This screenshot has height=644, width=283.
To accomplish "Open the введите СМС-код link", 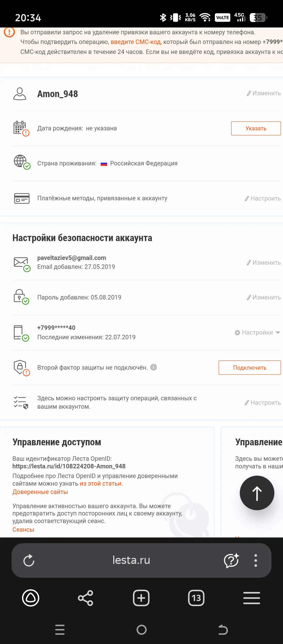I will (135, 42).
